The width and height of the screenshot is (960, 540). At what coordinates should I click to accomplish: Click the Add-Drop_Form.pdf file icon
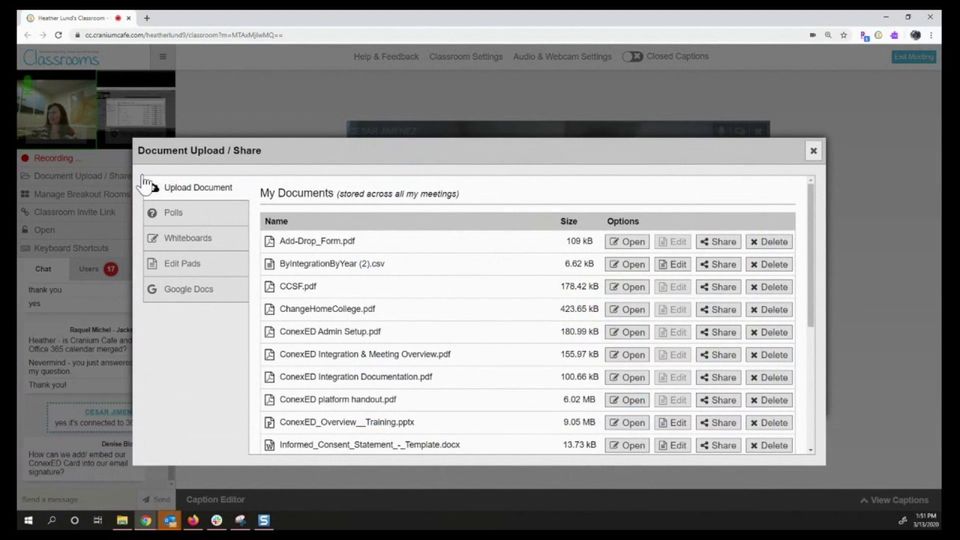pyautogui.click(x=269, y=241)
